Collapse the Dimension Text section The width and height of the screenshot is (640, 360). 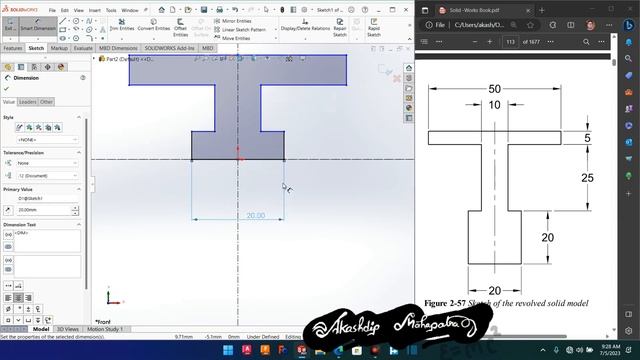(x=79, y=224)
